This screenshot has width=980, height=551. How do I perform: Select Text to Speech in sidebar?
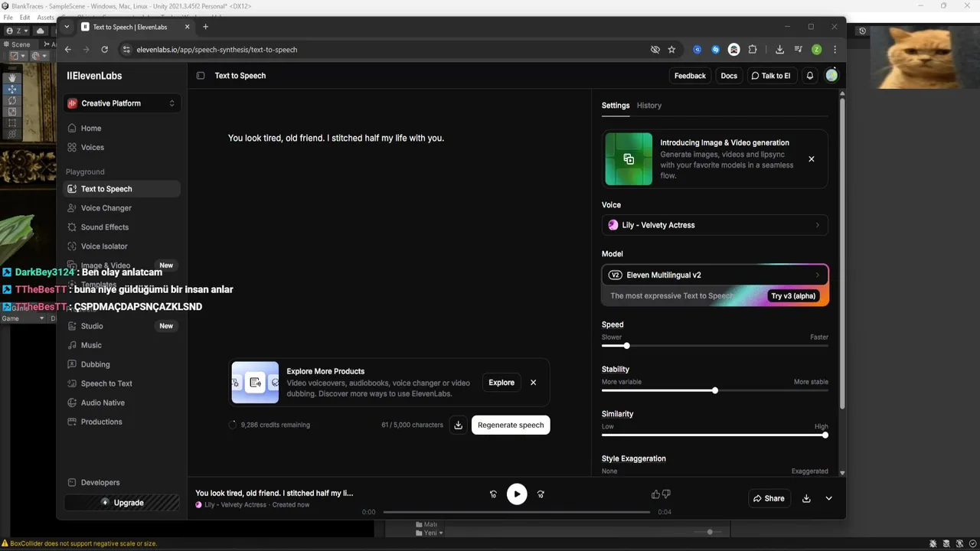[122, 189]
